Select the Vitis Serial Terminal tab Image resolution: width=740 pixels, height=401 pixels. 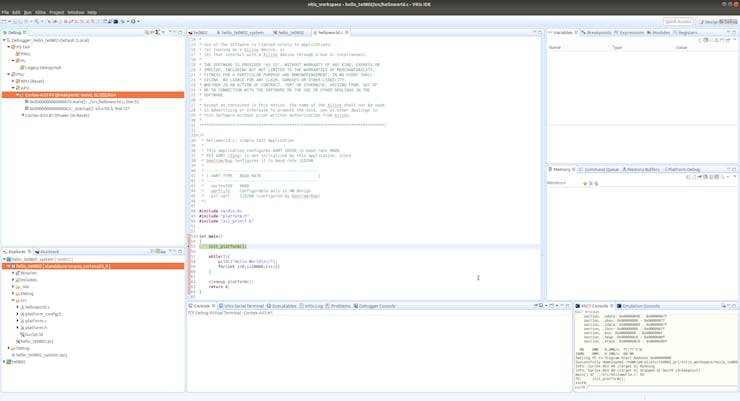243,306
